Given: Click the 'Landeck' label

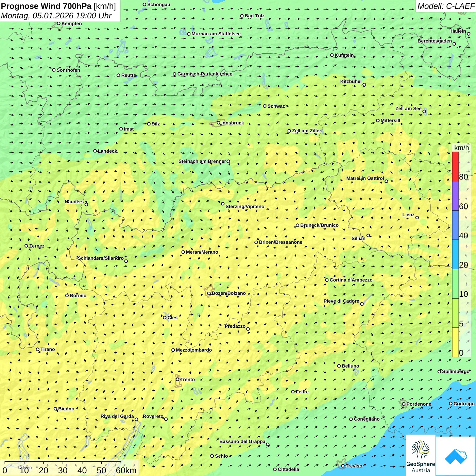Looking at the screenshot, I should click(x=107, y=151).
